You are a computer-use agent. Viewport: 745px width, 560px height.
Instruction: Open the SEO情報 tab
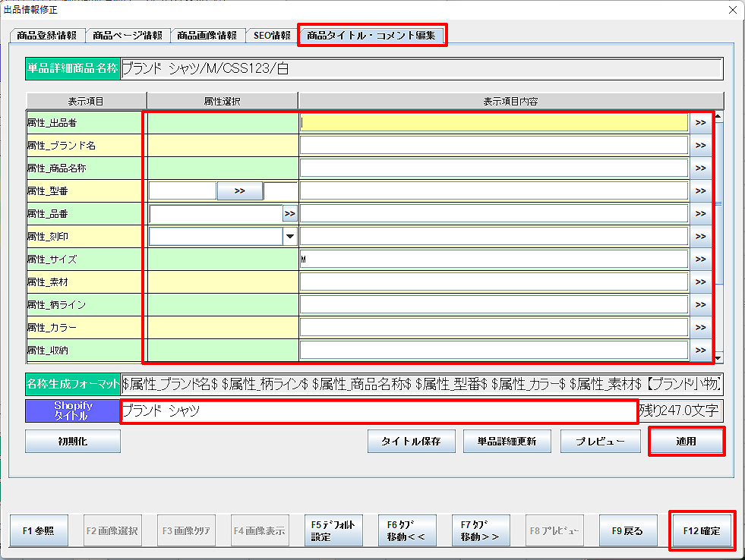pos(271,35)
